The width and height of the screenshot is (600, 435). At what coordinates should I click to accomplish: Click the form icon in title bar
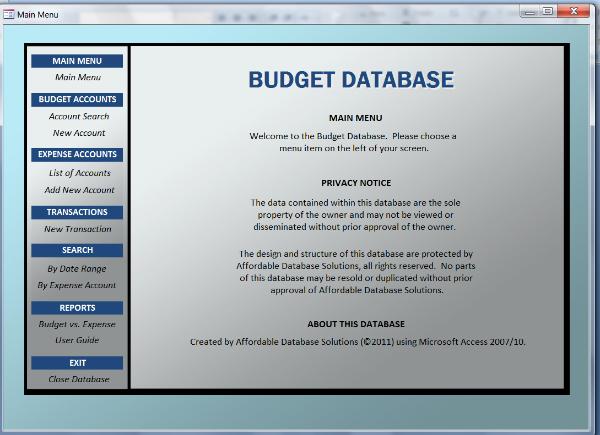point(10,15)
